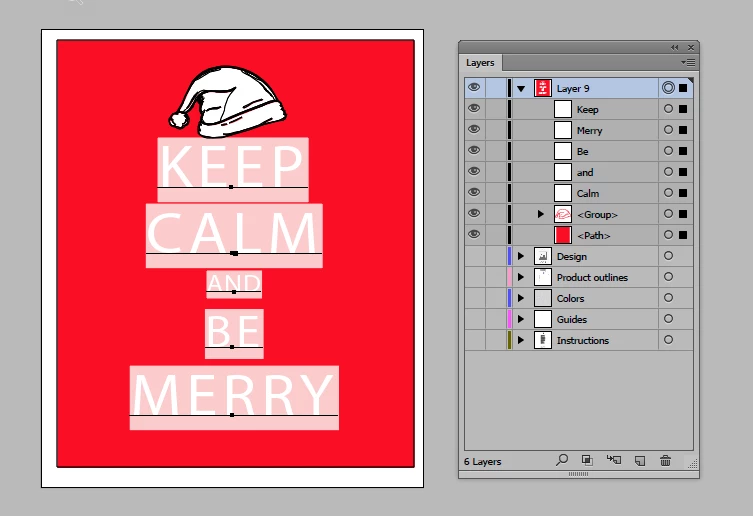Collapse Layer 9 disclosure triangle
753x516 pixels.
(521, 89)
